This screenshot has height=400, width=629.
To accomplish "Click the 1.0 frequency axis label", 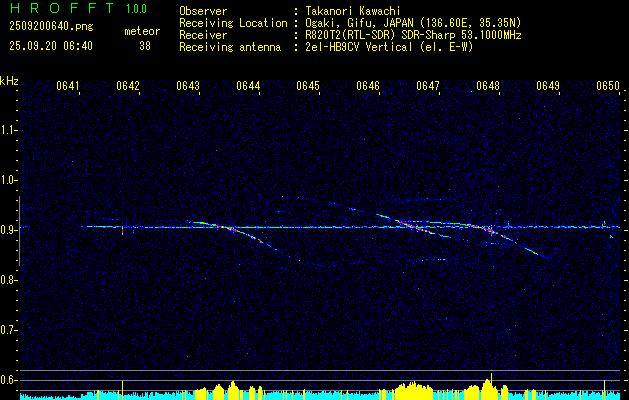I will click(x=10, y=180).
